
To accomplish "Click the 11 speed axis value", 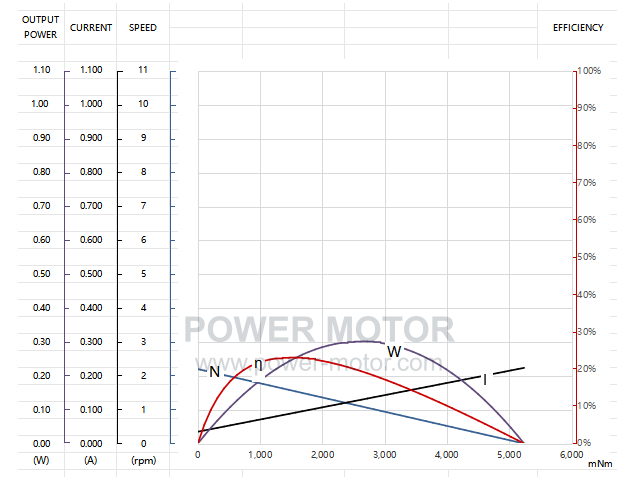I will [143, 70].
